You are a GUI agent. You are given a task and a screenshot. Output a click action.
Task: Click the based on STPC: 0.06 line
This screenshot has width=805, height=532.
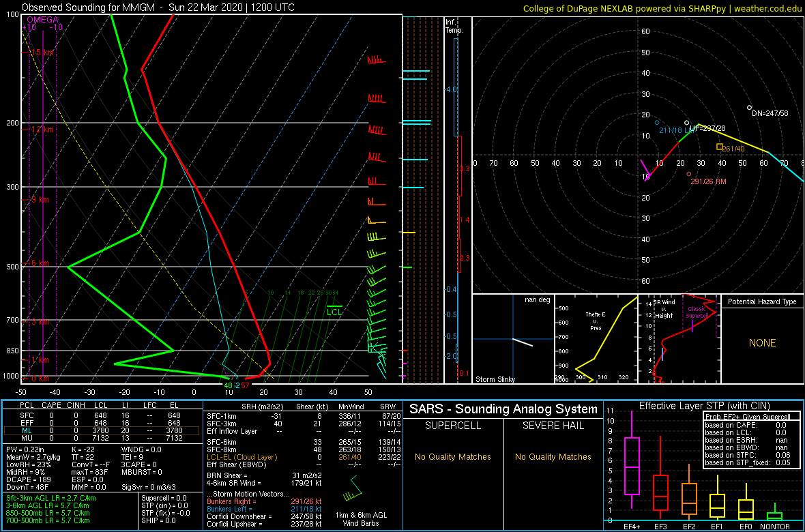[x=749, y=454]
